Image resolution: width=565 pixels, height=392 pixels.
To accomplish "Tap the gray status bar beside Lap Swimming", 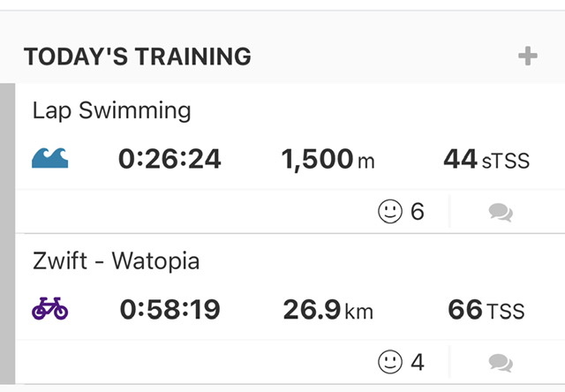I will point(8,158).
